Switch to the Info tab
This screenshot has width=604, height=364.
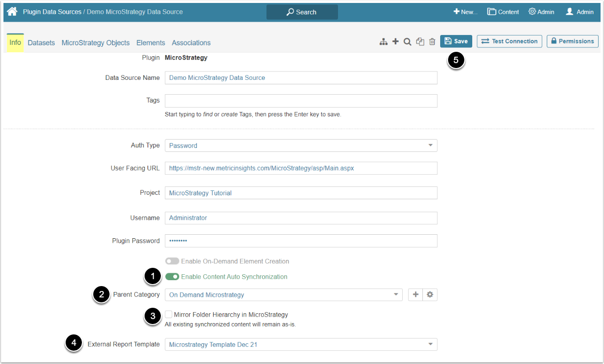point(15,42)
